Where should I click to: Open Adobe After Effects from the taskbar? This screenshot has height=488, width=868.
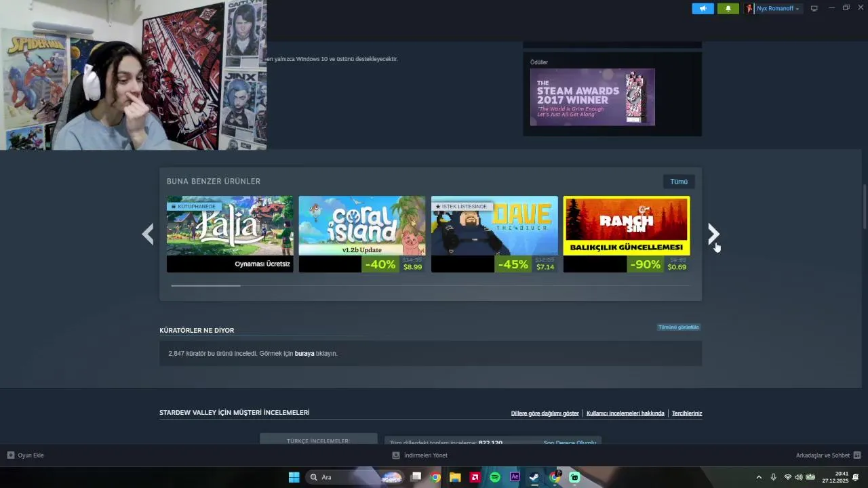click(x=515, y=477)
